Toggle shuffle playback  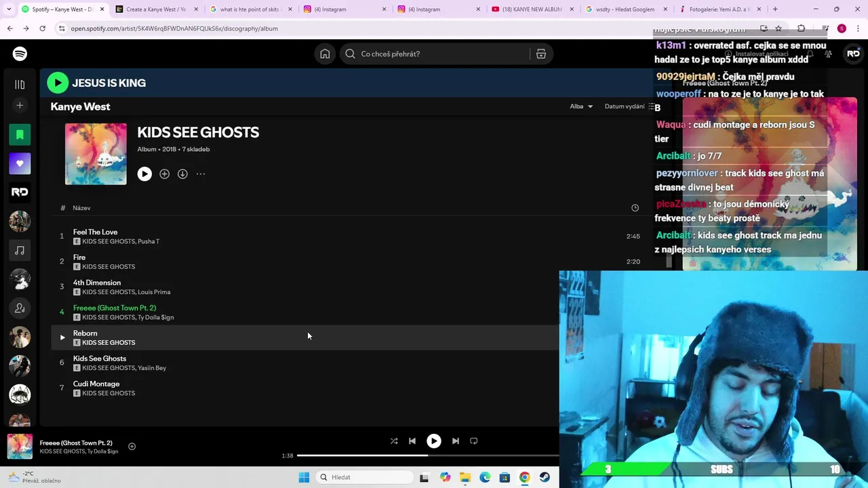point(394,441)
